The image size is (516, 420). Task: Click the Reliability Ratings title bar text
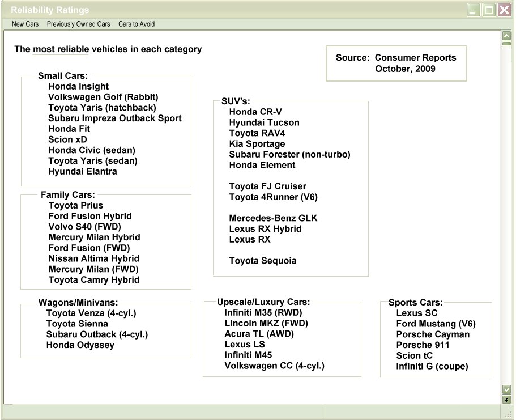pyautogui.click(x=50, y=10)
